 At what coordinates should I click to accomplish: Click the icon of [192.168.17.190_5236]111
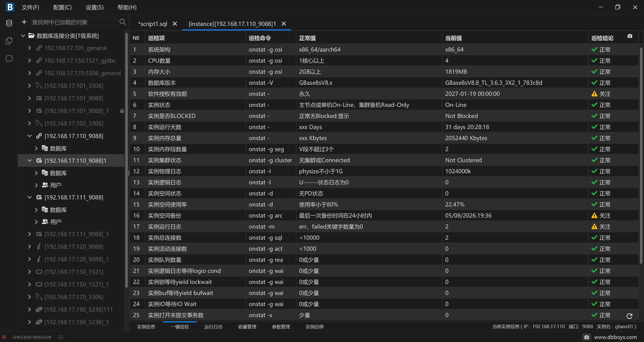tap(39, 310)
